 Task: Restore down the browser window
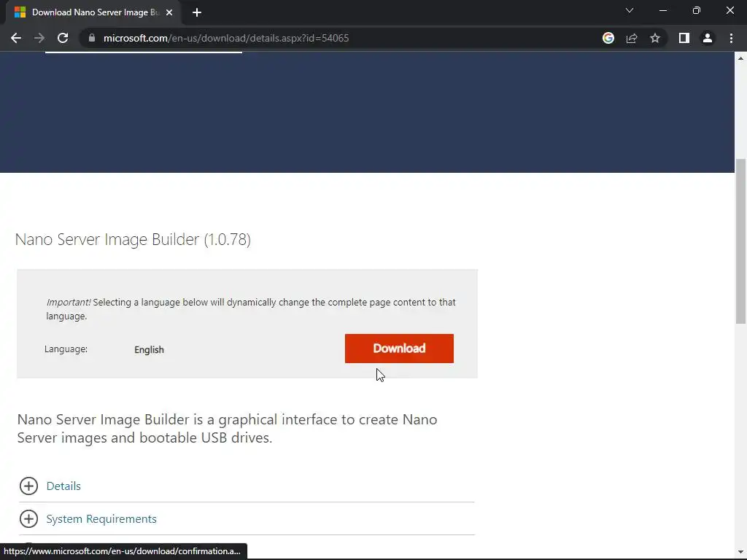[x=697, y=10]
